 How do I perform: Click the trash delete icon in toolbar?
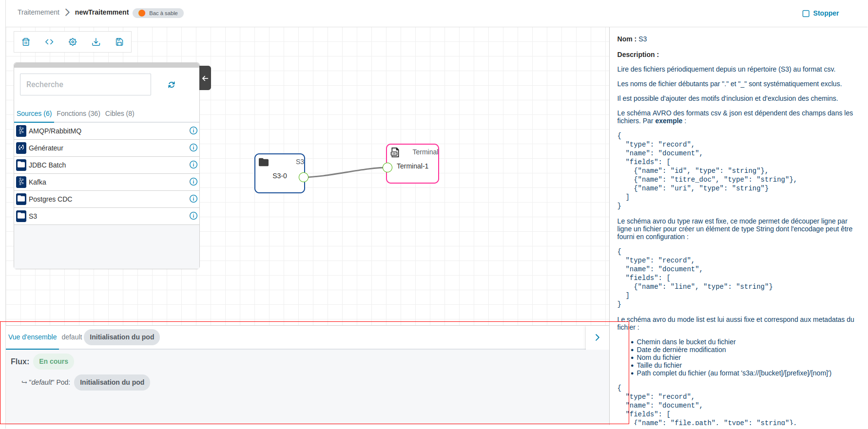pos(26,42)
